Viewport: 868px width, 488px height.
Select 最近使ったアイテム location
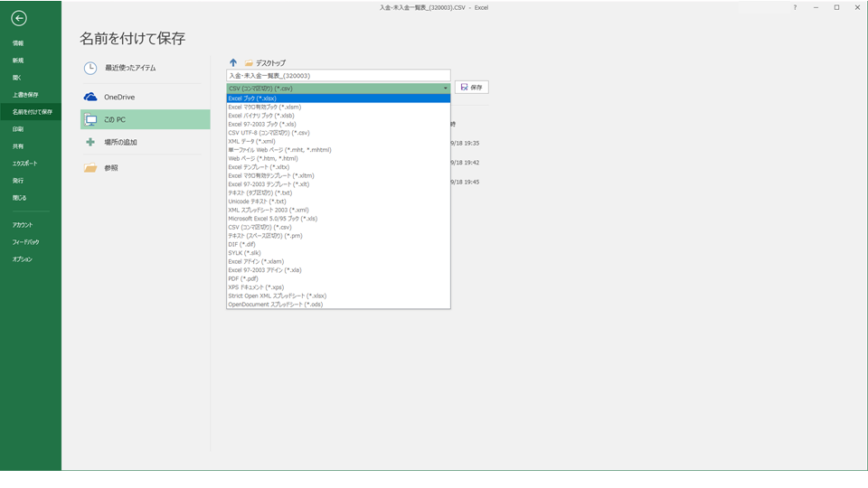(145, 68)
